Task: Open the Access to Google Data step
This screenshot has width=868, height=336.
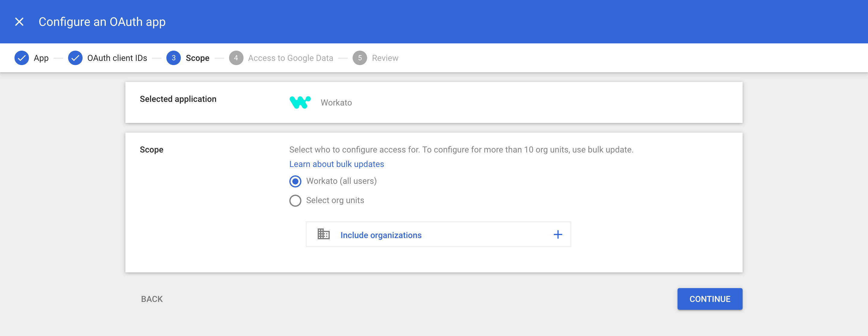Action: click(x=290, y=58)
